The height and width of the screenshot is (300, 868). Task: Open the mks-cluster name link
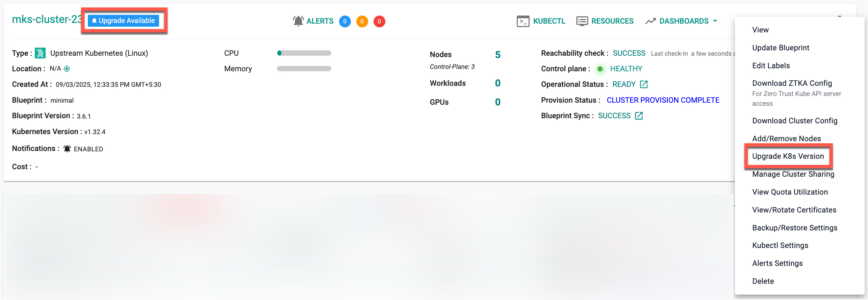pos(47,19)
